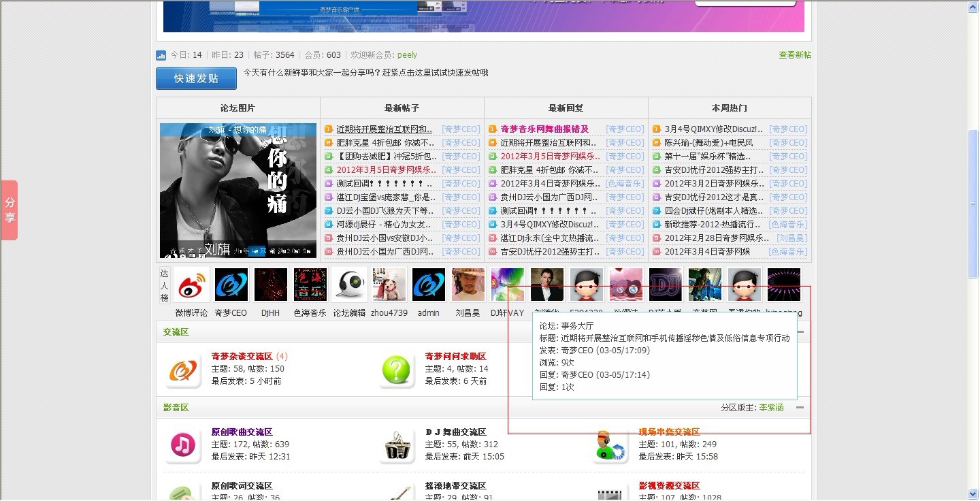
Task: Open author [刘昌昊] in 本周热门 list
Action: 792,238
